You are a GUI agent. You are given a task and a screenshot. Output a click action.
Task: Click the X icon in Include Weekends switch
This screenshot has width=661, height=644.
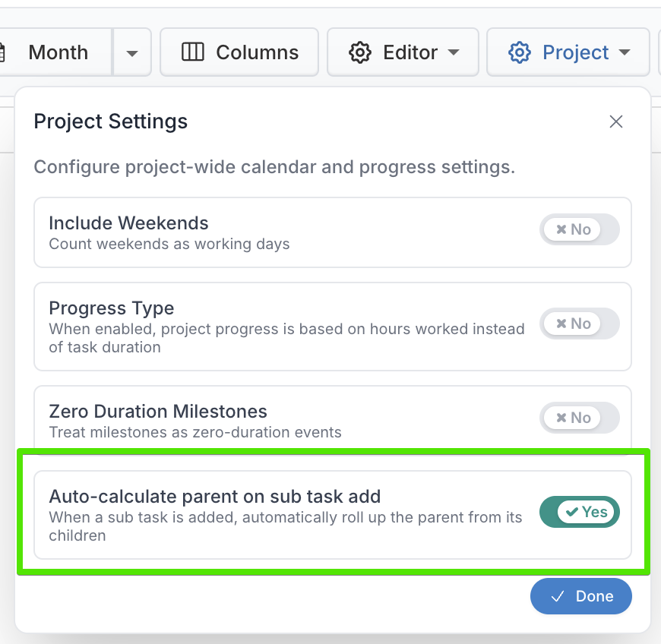tap(561, 229)
